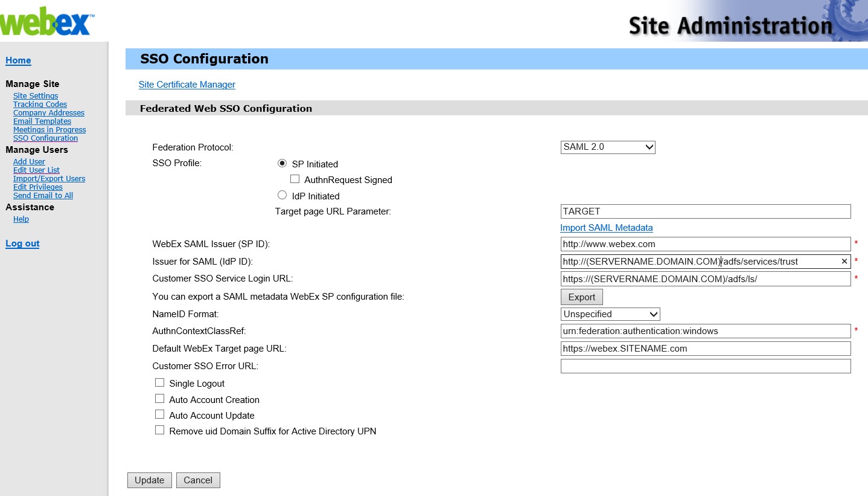
Task: Click Log out link
Action: (x=22, y=243)
